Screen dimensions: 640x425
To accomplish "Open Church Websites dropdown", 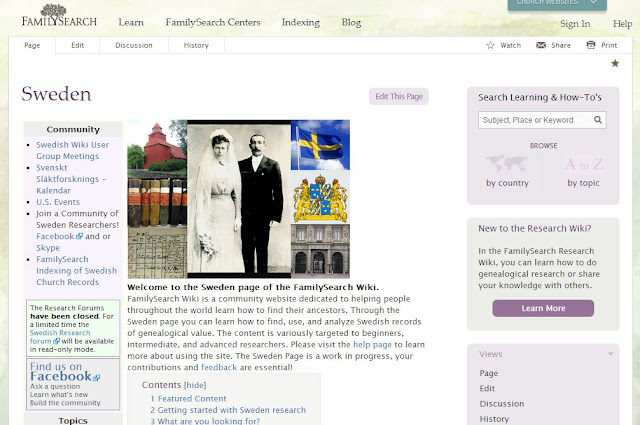I will tap(557, 4).
